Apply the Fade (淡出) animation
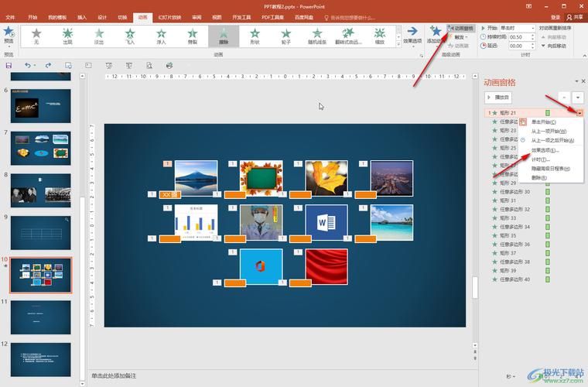The width and height of the screenshot is (588, 387). coord(98,36)
